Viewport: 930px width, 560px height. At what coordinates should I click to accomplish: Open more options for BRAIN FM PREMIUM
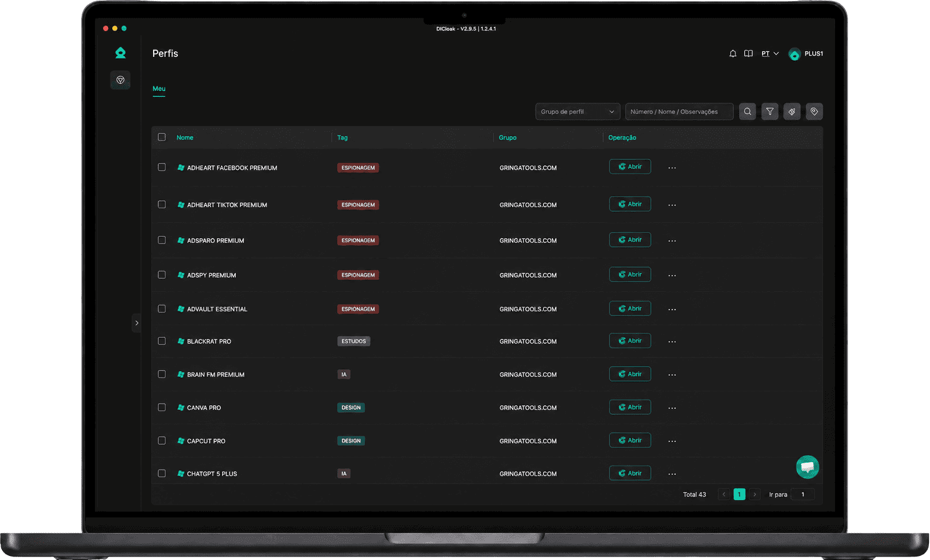click(x=672, y=375)
